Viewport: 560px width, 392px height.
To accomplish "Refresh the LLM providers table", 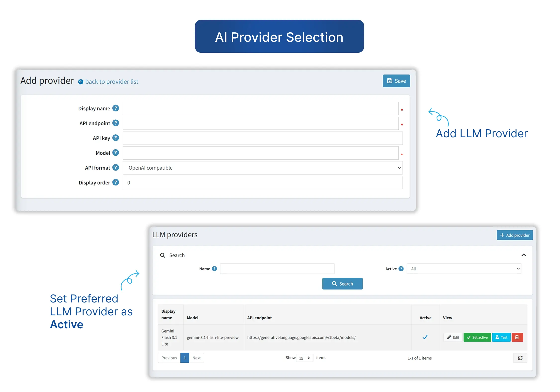I will tap(520, 358).
